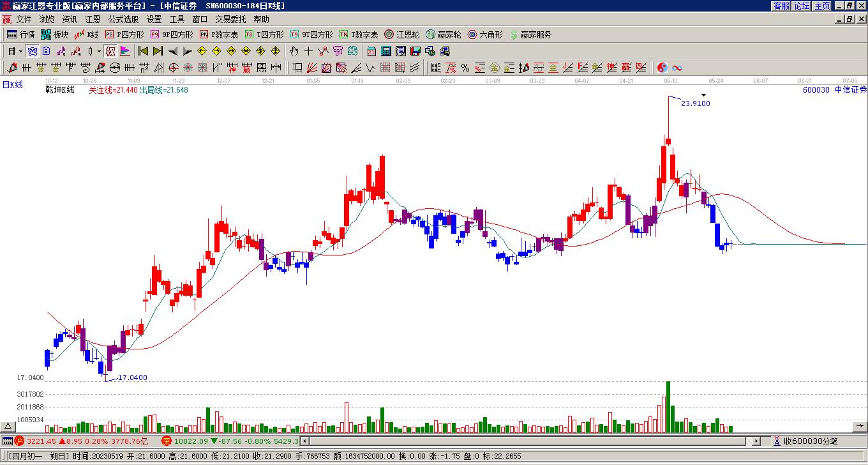
Task: Click the red-blue yin-yang icon
Action: [662, 67]
